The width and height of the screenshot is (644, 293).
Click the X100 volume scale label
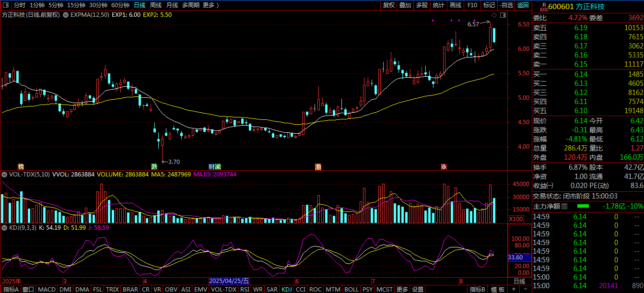pos(516,219)
